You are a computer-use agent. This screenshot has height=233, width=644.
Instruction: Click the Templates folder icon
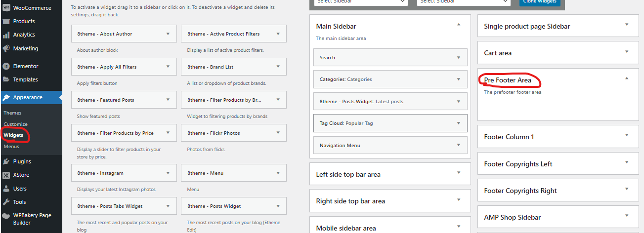point(6,79)
